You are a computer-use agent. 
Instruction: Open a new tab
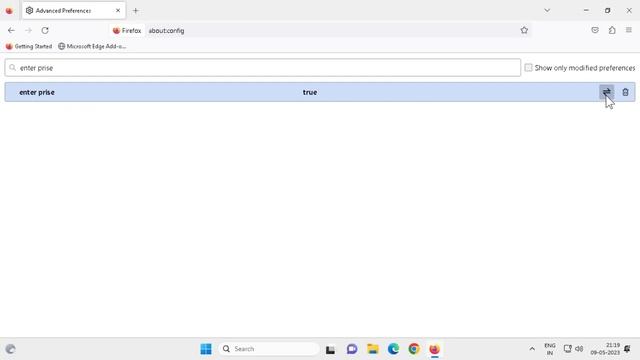coord(136,11)
